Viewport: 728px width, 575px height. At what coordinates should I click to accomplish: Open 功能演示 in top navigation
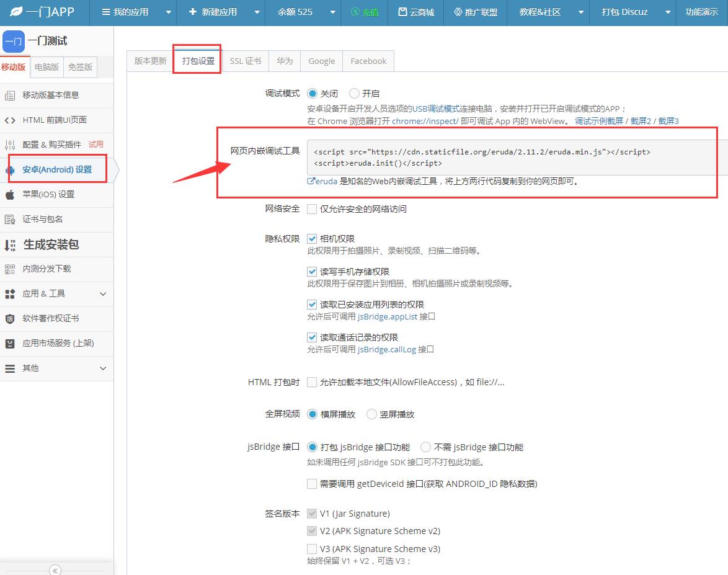[x=701, y=12]
